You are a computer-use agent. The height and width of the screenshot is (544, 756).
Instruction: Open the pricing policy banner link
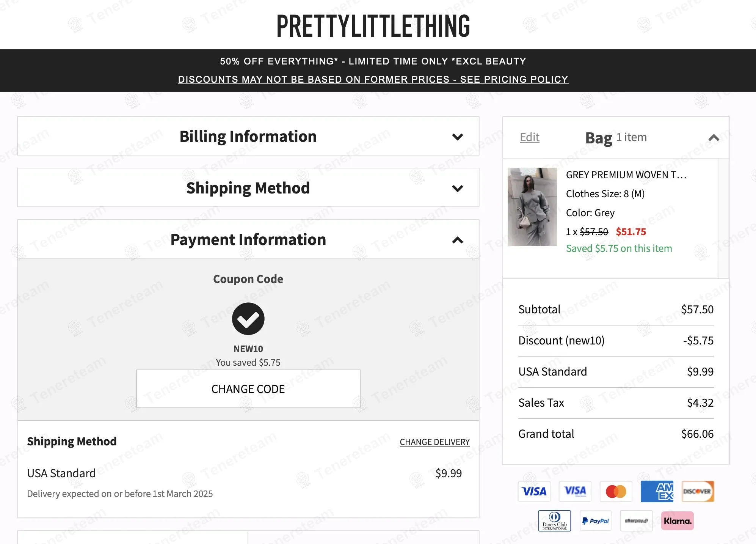[373, 80]
